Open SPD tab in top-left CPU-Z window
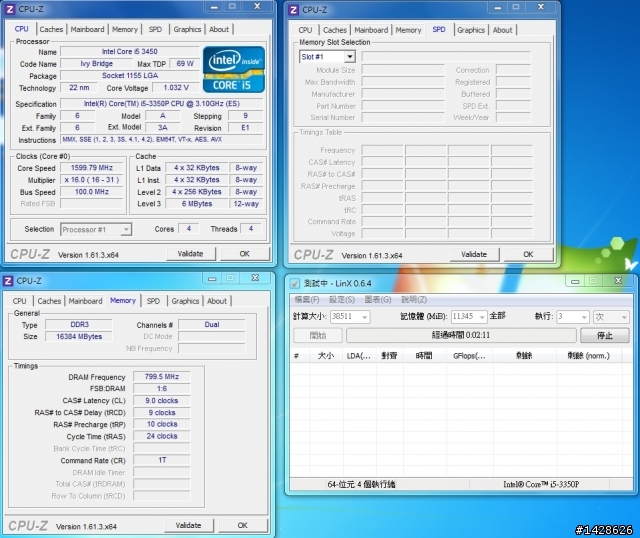This screenshot has height=538, width=640. click(x=155, y=29)
